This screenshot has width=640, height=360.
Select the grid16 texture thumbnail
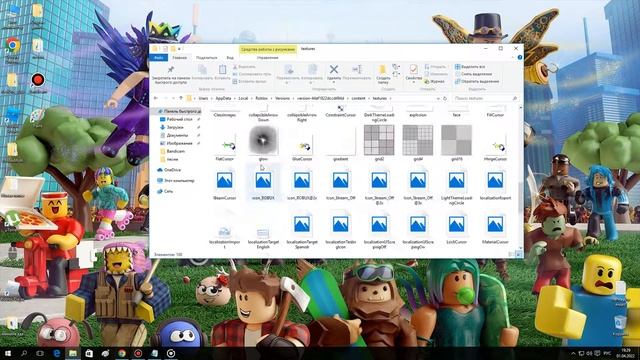(456, 140)
